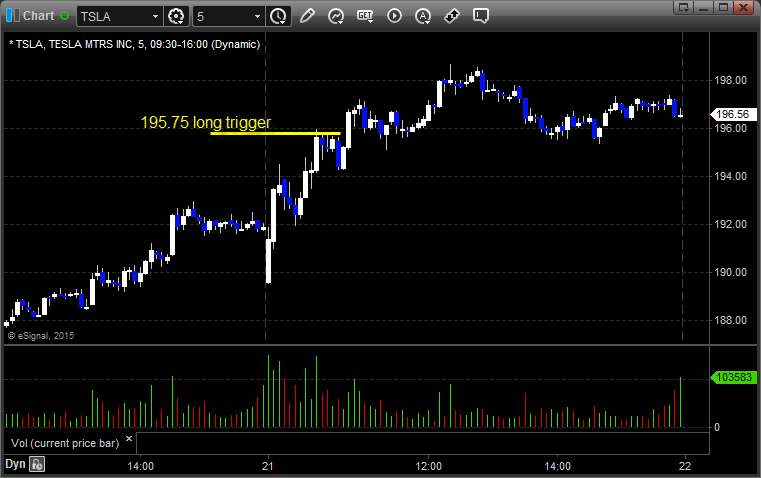Image resolution: width=761 pixels, height=478 pixels.
Task: Click the 192.00 price axis label
Action: 730,224
